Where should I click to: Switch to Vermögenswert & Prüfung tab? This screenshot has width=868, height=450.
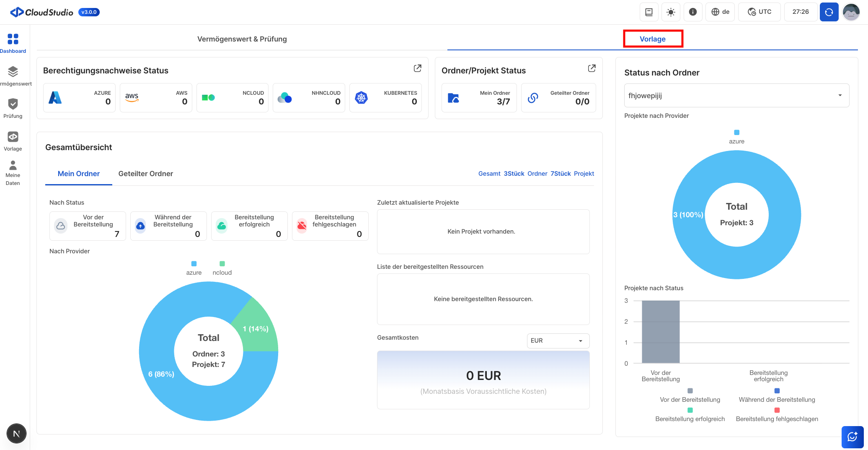point(242,39)
